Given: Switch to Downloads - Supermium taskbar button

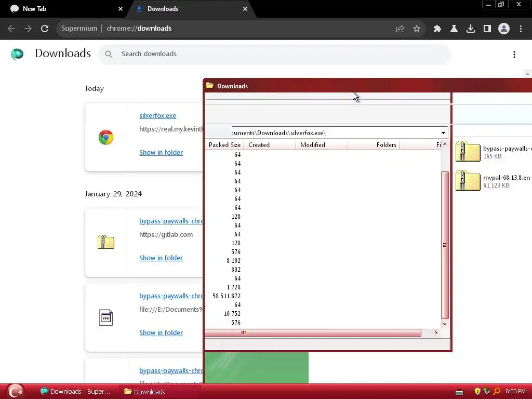Looking at the screenshot, I should tap(76, 392).
